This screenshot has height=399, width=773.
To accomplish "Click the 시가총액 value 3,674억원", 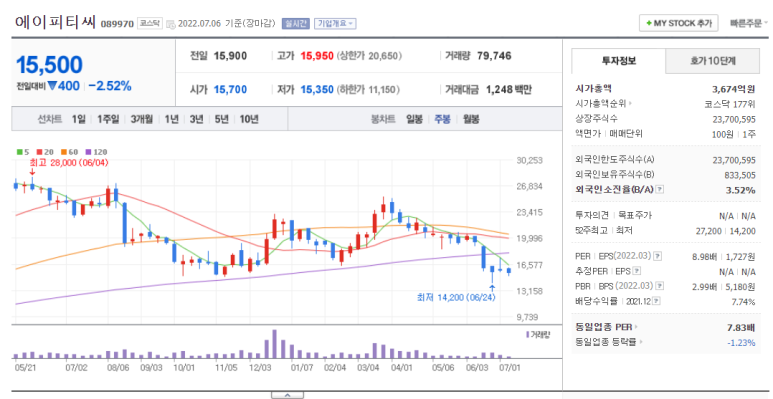I will click(734, 90).
